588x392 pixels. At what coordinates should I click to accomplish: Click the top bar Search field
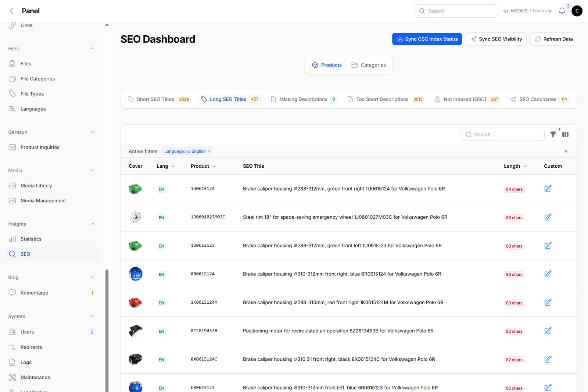click(456, 11)
